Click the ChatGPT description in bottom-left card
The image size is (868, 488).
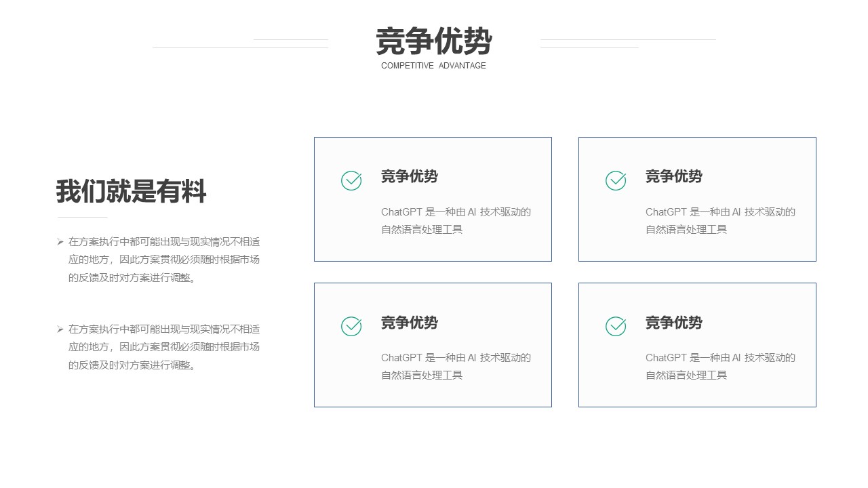(x=456, y=367)
